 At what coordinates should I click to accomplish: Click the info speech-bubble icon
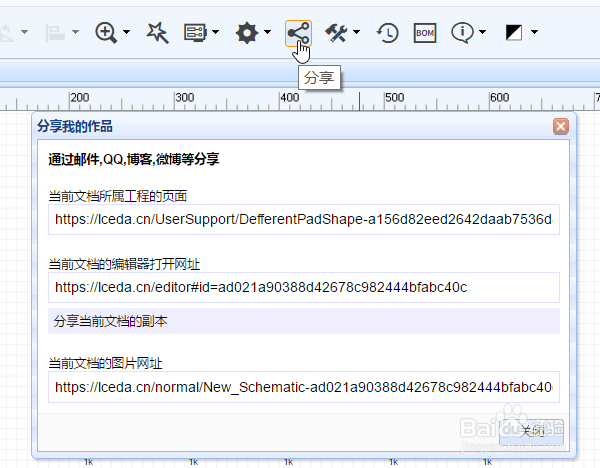[463, 33]
